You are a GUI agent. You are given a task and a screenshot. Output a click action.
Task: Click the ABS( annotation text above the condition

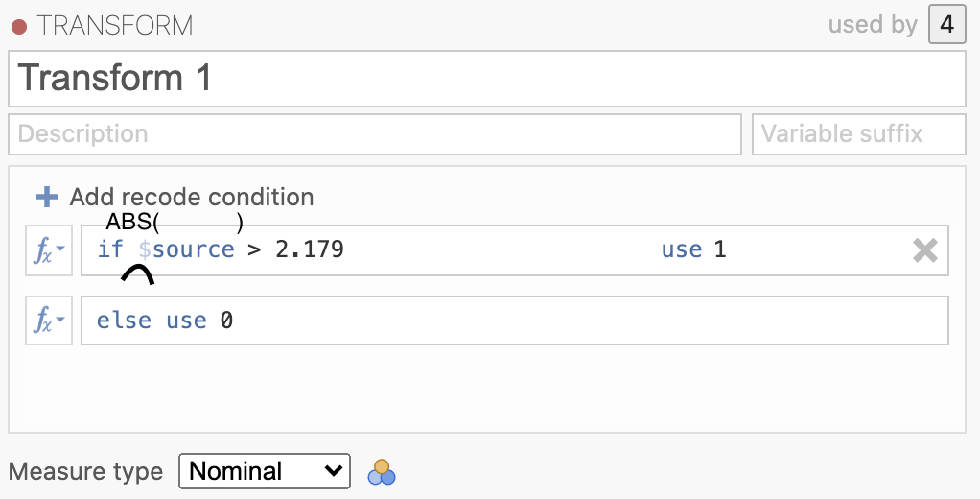pyautogui.click(x=132, y=222)
